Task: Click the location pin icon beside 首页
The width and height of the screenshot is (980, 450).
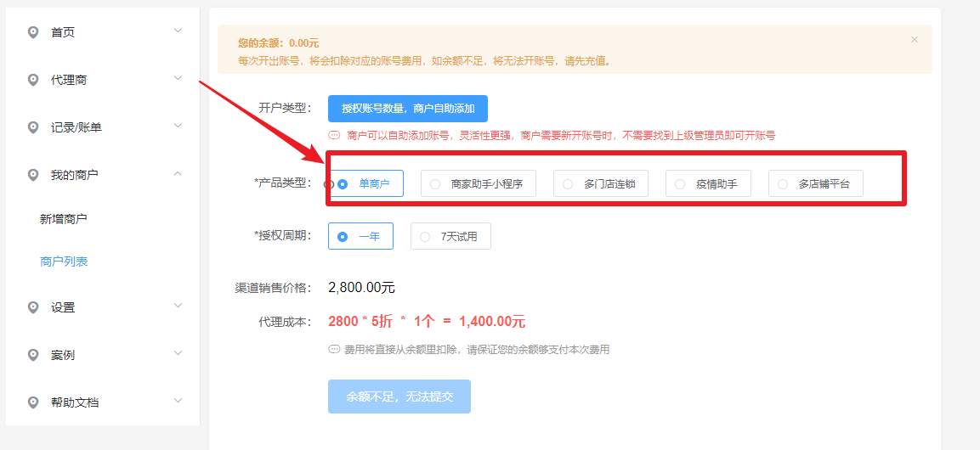Action: [34, 32]
